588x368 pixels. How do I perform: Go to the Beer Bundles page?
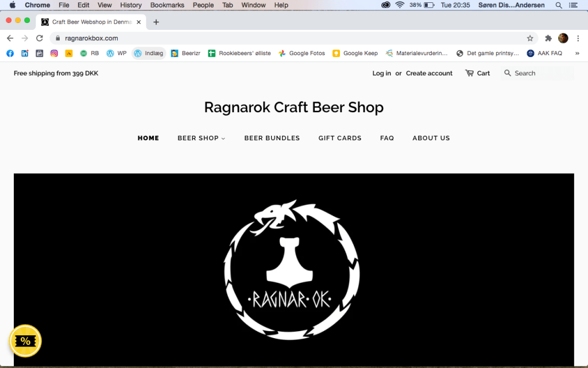tap(272, 138)
